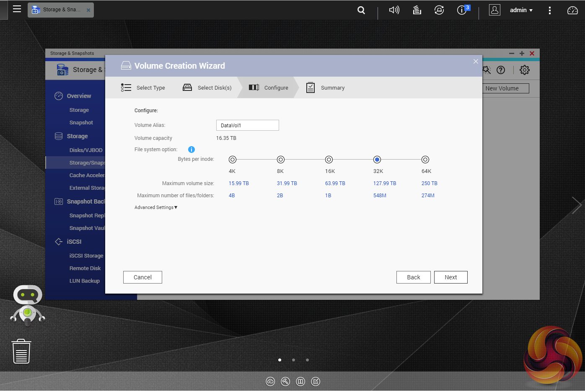Open the desktop recycle bin
Image resolution: width=585 pixels, height=392 pixels.
click(21, 351)
